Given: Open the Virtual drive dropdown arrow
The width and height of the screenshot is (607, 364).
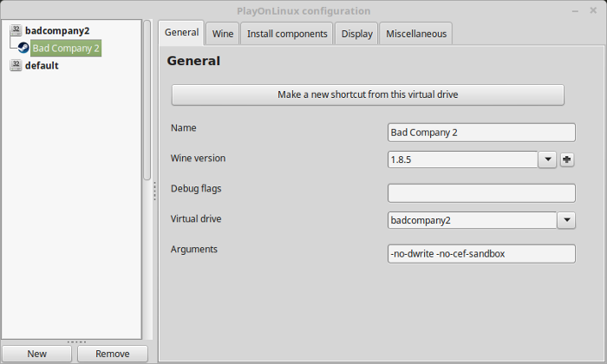Looking at the screenshot, I should 567,220.
